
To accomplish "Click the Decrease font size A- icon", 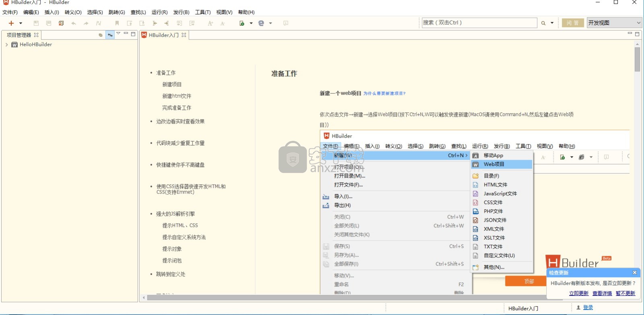I will 223,23.
